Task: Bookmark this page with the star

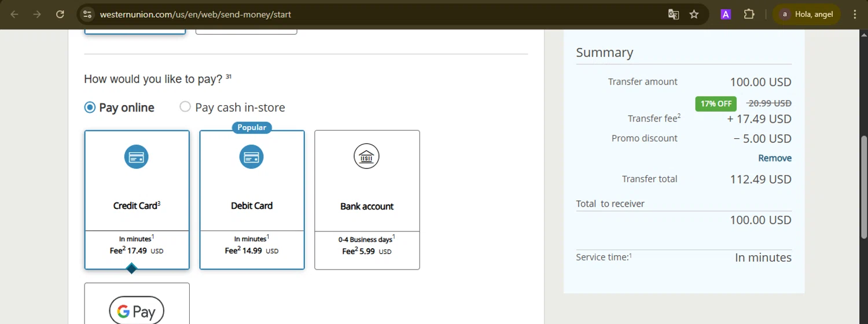Action: [x=694, y=14]
